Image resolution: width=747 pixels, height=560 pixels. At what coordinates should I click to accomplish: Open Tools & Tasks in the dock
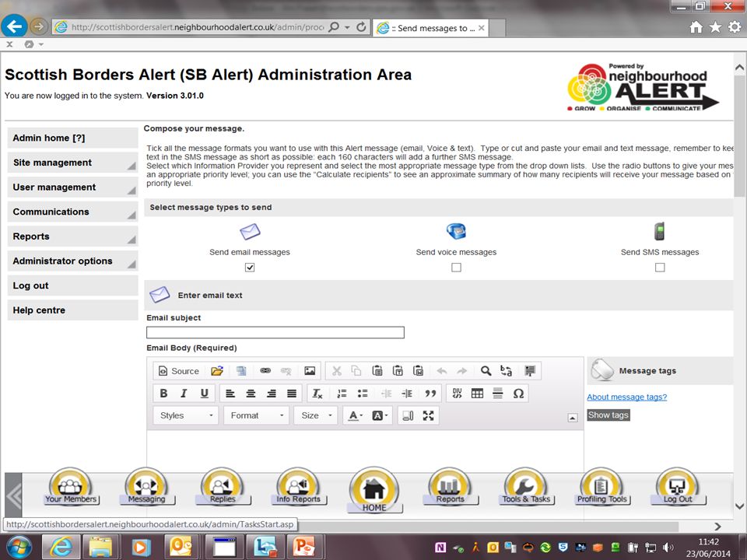tap(526, 487)
